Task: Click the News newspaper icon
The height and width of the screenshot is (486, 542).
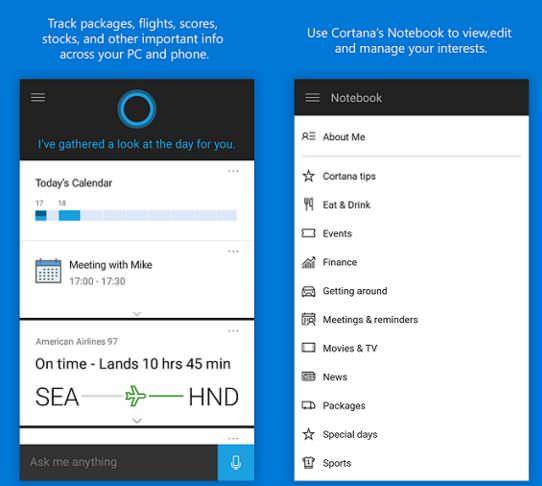Action: (x=308, y=376)
